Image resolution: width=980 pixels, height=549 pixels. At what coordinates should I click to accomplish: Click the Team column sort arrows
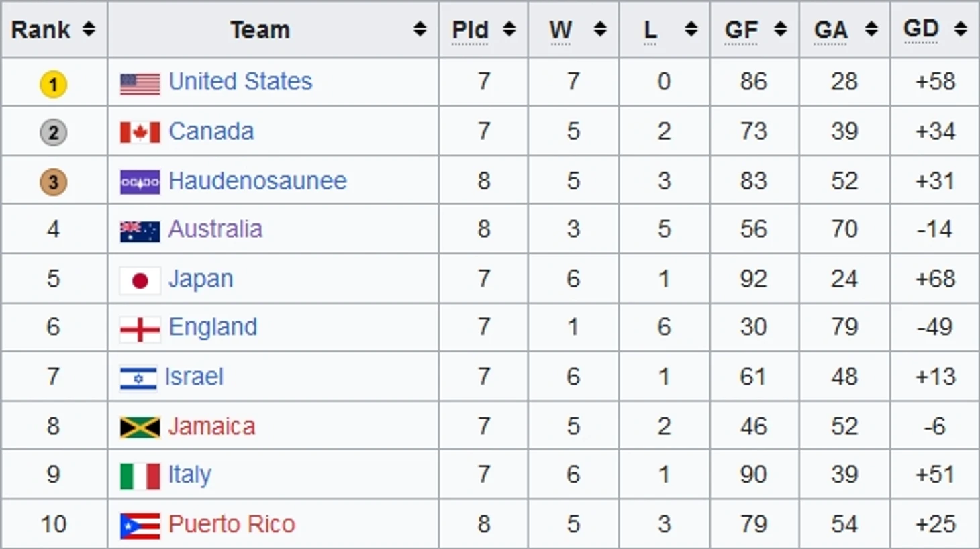click(420, 30)
